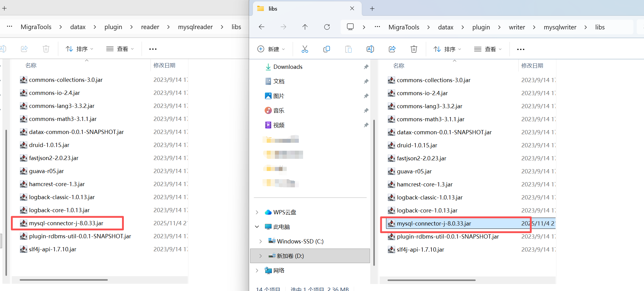
Task: Click datax in left breadcrumb path
Action: click(78, 27)
